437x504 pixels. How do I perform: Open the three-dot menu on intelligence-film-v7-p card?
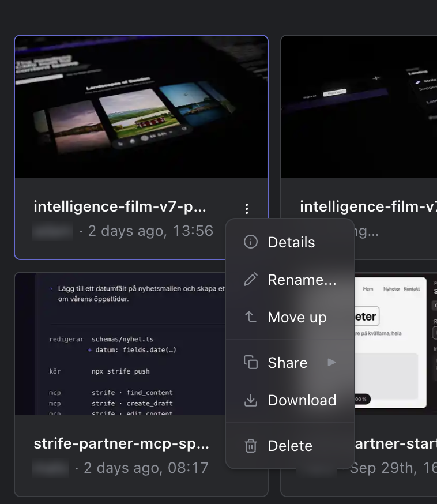[x=246, y=209]
